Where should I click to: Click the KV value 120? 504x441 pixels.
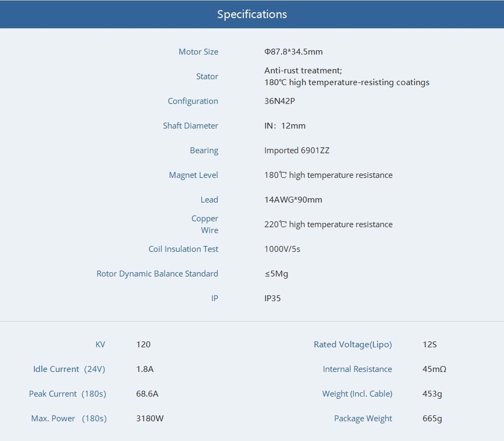(x=143, y=345)
